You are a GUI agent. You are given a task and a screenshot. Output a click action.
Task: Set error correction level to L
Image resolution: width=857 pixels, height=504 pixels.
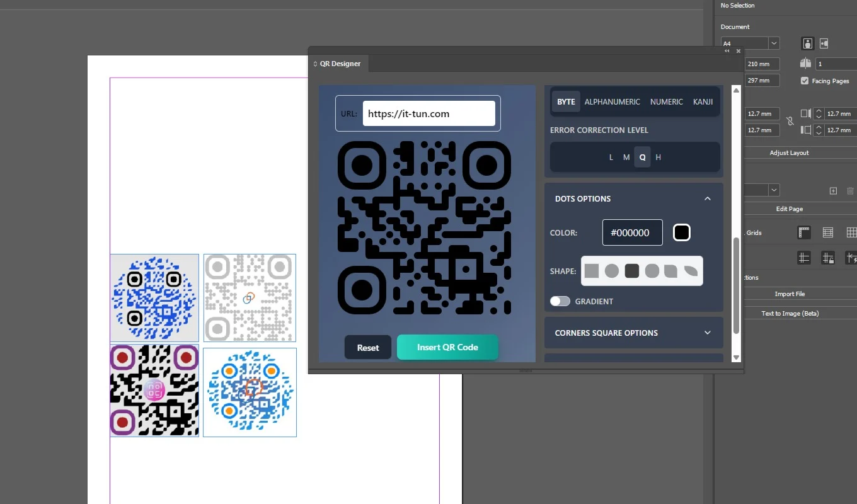coord(611,157)
